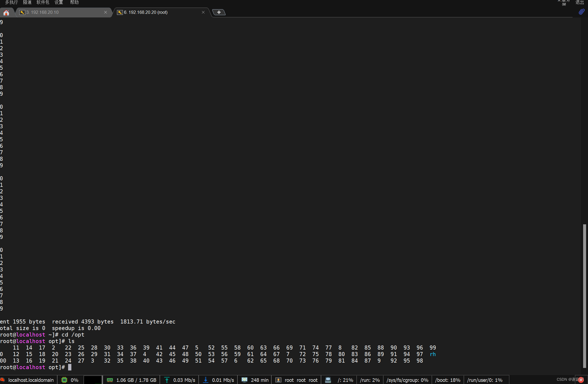Screen dimensions: 588x384
Task: Click the 0% CPU usage value
Action: pos(74,380)
